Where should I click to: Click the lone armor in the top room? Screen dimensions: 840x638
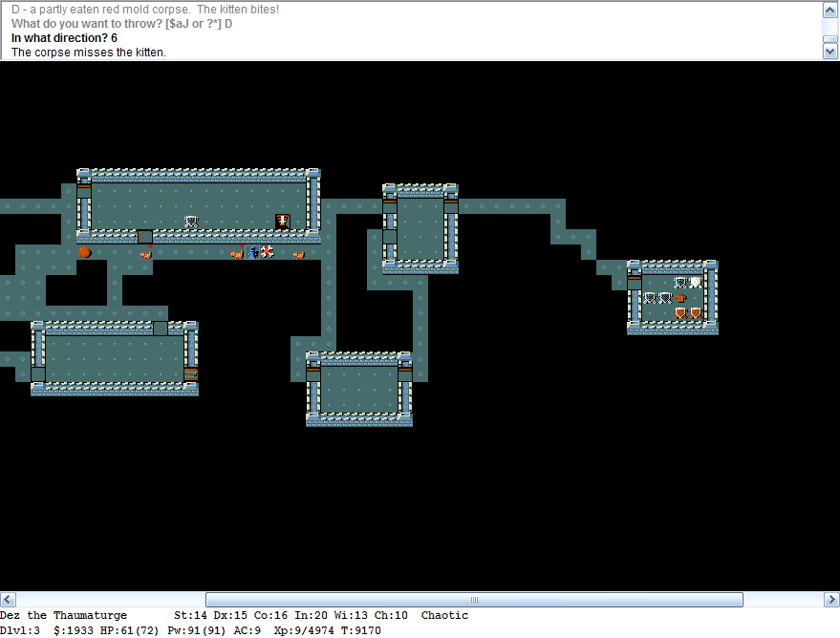pyautogui.click(x=191, y=221)
